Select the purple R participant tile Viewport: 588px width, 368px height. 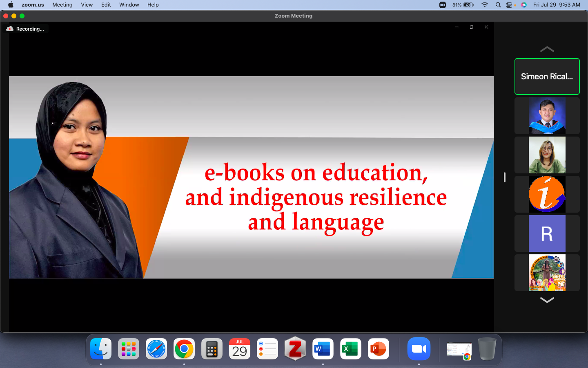pyautogui.click(x=547, y=233)
